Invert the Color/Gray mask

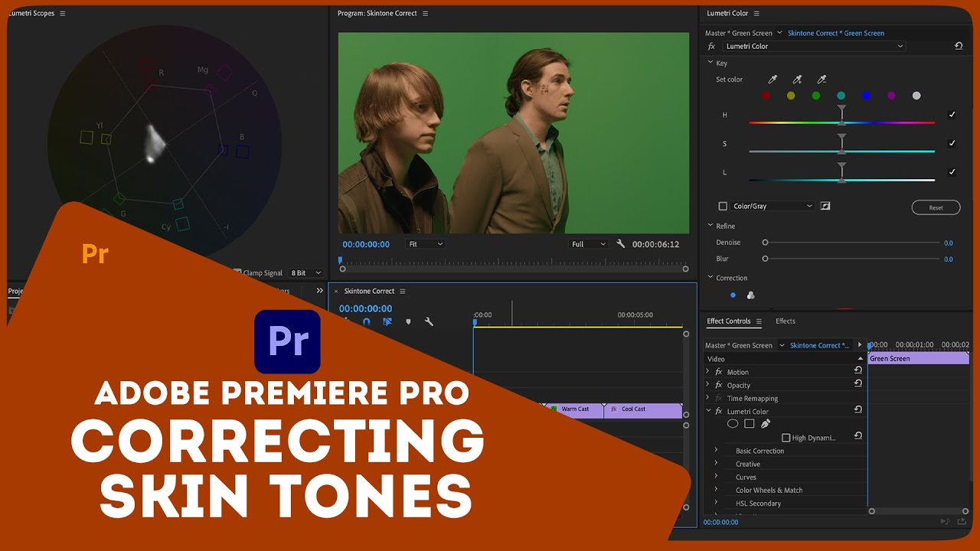tap(825, 206)
